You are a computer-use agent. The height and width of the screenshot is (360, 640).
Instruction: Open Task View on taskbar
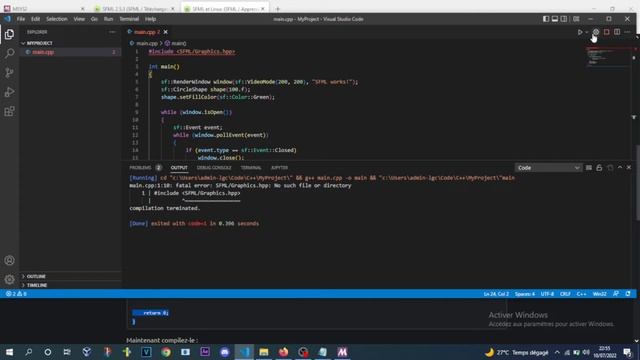pos(67,352)
